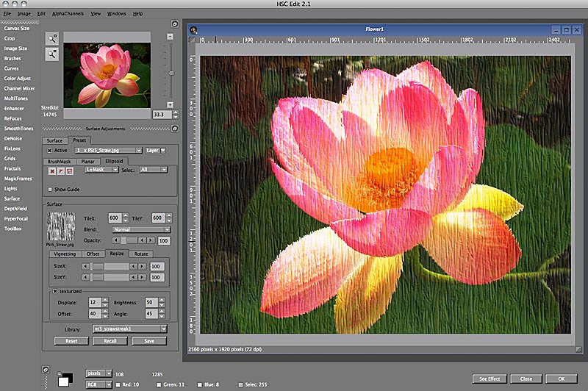Click the red X delete mask icon

click(x=52, y=171)
